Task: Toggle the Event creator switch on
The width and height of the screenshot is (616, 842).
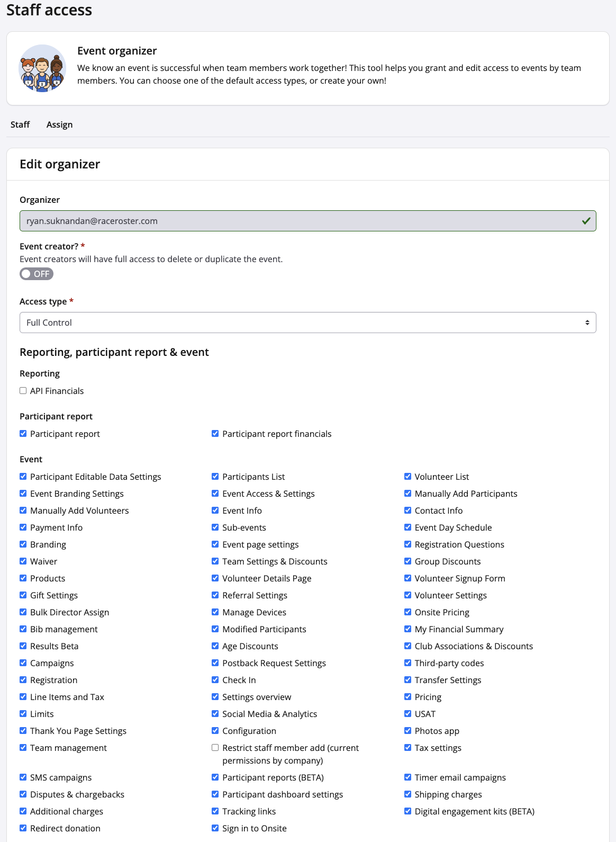Action: (37, 274)
